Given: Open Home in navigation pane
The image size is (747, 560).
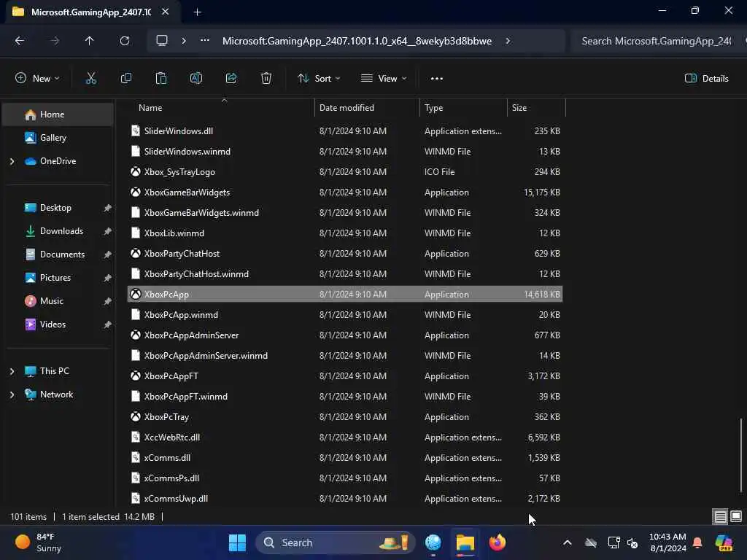Looking at the screenshot, I should point(58,114).
